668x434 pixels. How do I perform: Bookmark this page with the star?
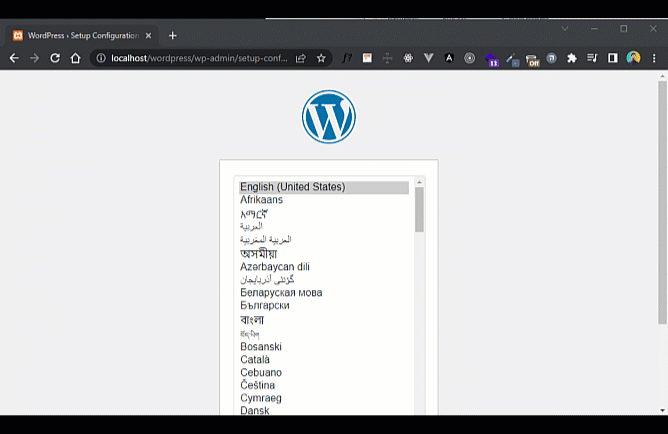click(x=321, y=58)
